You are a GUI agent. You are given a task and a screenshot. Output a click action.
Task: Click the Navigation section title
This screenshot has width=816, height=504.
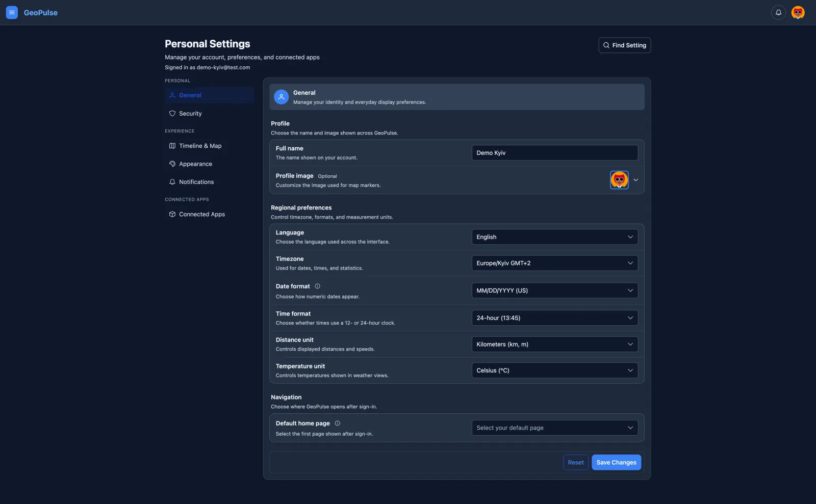pyautogui.click(x=286, y=397)
